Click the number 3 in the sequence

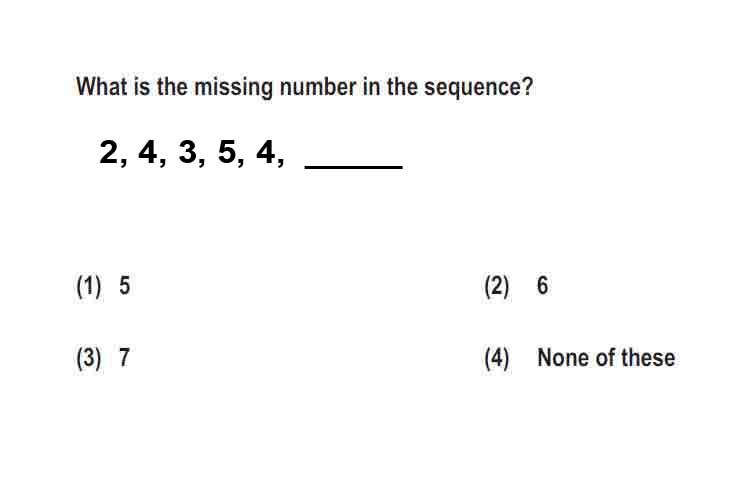(x=188, y=152)
